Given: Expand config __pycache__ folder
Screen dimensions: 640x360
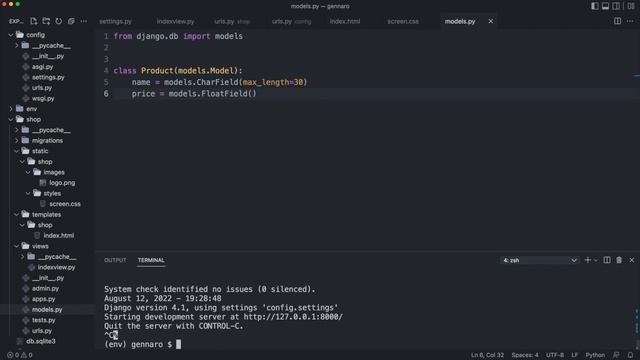Looking at the screenshot, I should pyautogui.click(x=17, y=46).
